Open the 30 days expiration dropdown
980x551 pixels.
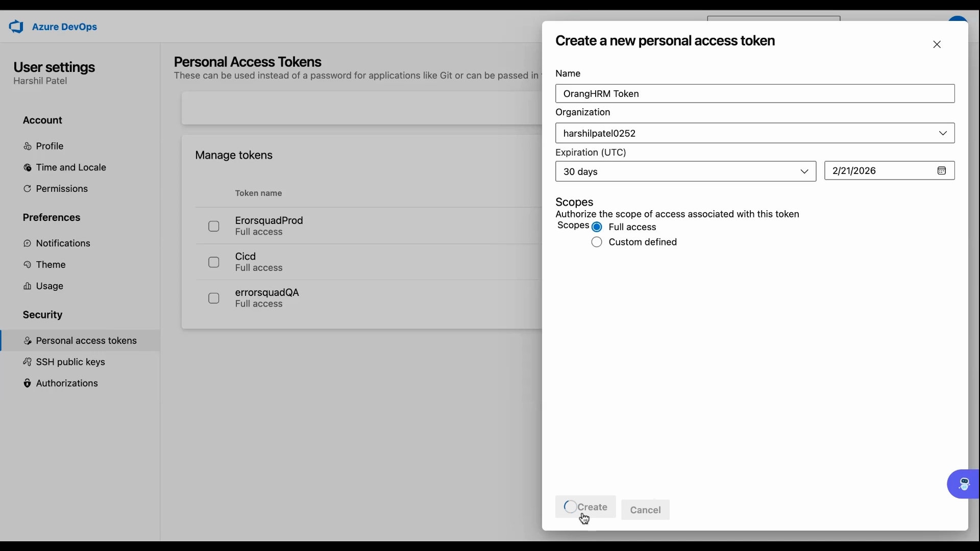click(685, 171)
